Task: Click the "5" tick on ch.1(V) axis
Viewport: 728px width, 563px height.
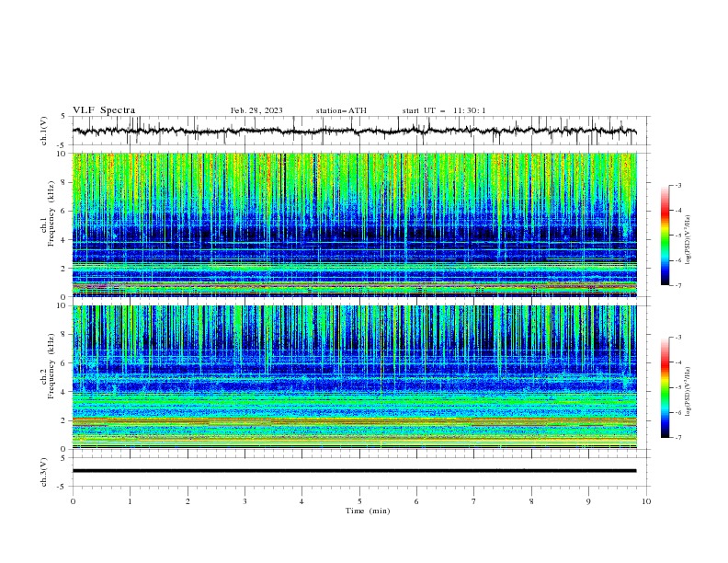Action: click(63, 117)
